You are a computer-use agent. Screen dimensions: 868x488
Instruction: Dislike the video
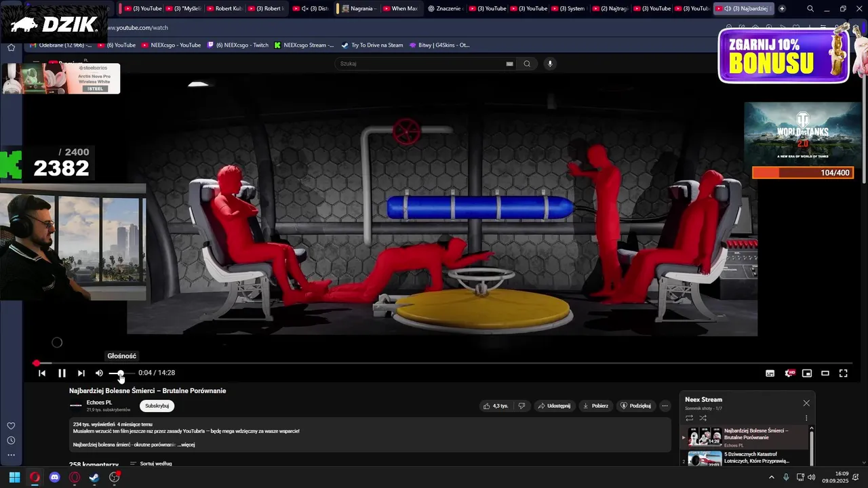pyautogui.click(x=521, y=406)
